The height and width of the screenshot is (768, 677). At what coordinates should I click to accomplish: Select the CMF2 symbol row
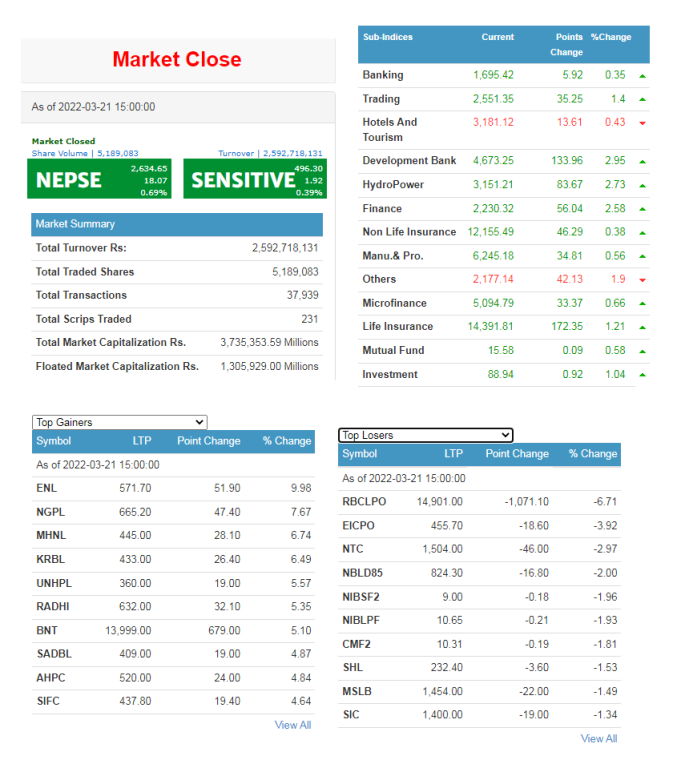[480, 644]
